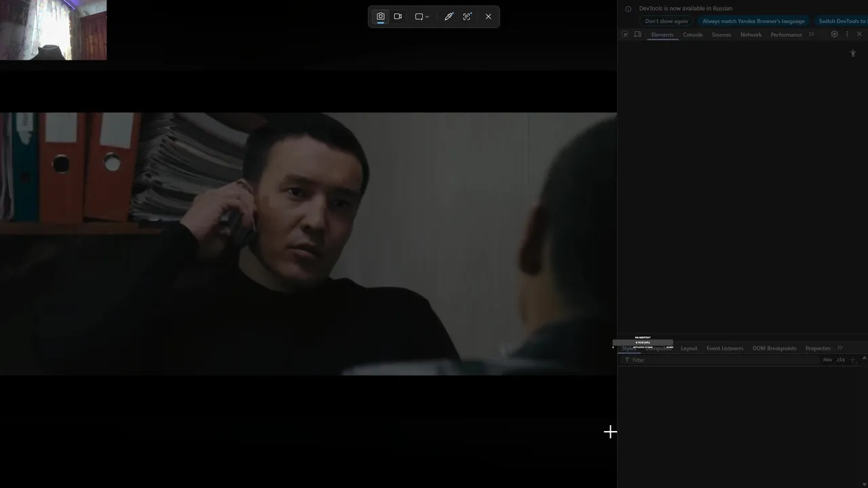Switch to the Elements tab
Screen dimensions: 868x488
pyautogui.click(x=663, y=35)
